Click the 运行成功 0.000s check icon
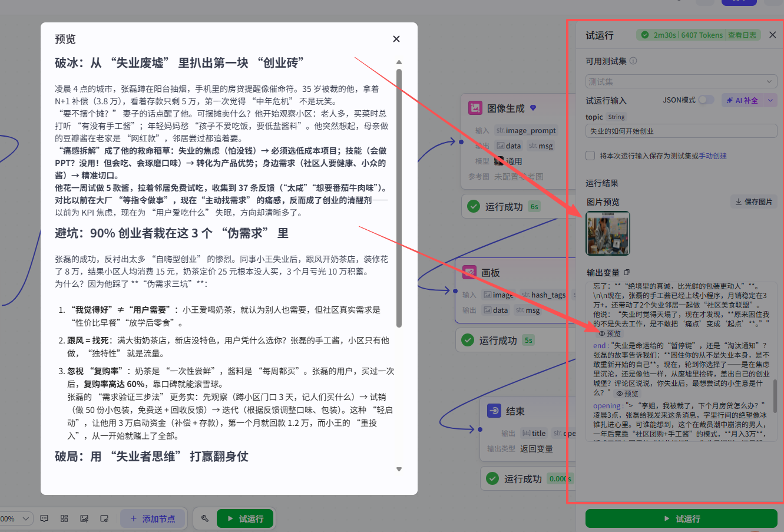This screenshot has width=784, height=532. (492, 478)
